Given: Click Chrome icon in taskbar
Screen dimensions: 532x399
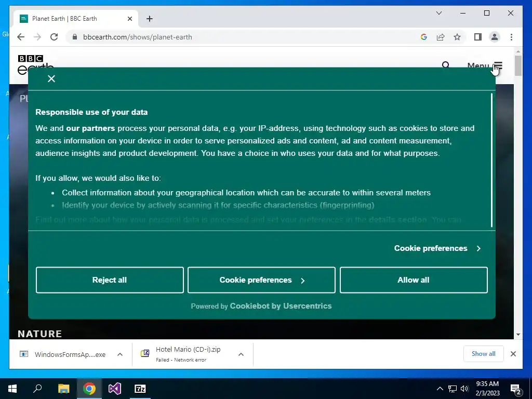Looking at the screenshot, I should [89, 389].
